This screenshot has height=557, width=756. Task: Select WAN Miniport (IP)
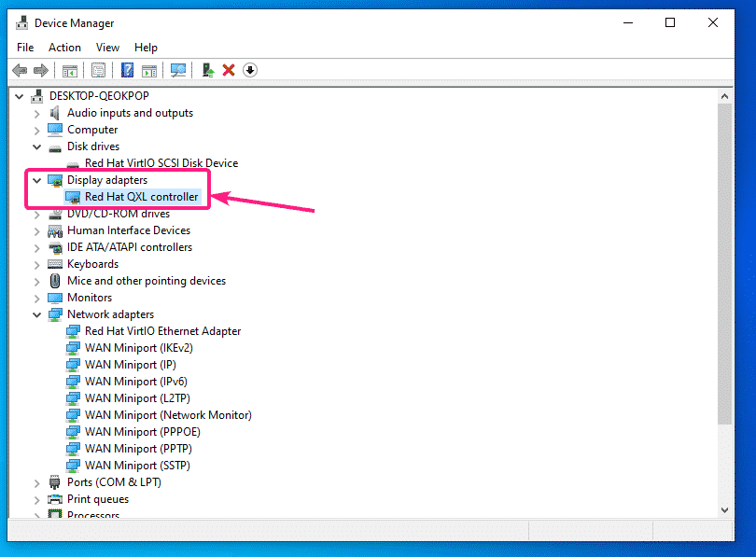click(x=130, y=365)
